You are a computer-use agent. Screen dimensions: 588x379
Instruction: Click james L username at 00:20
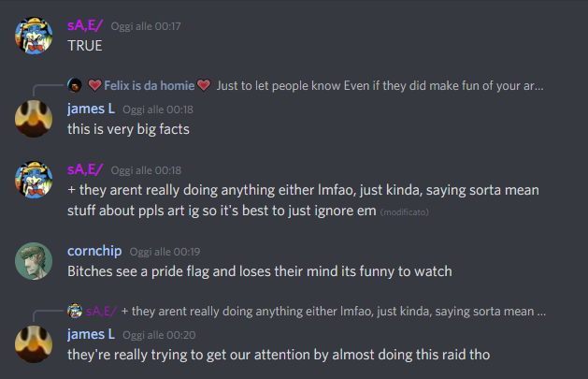pyautogui.click(x=91, y=334)
